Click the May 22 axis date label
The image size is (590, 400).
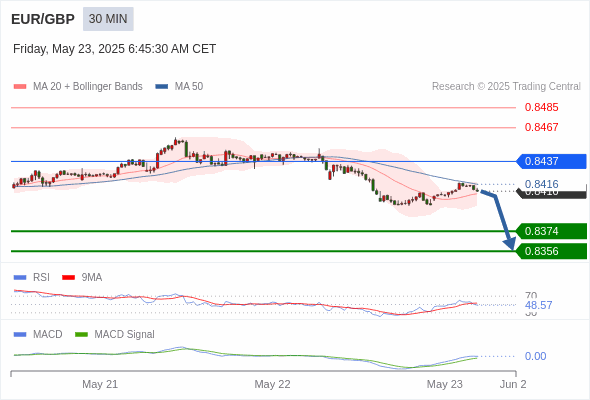coord(272,384)
